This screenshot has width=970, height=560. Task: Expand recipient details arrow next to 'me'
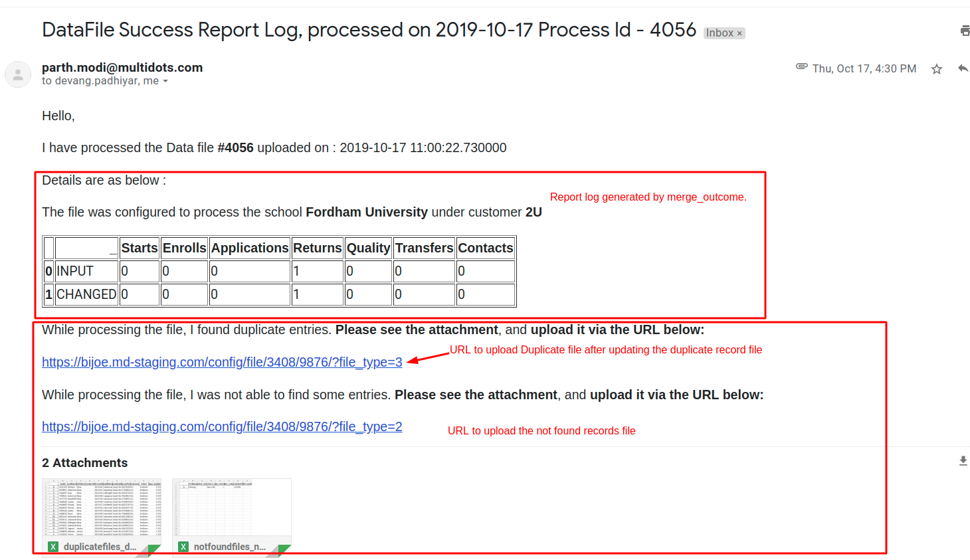(x=165, y=82)
